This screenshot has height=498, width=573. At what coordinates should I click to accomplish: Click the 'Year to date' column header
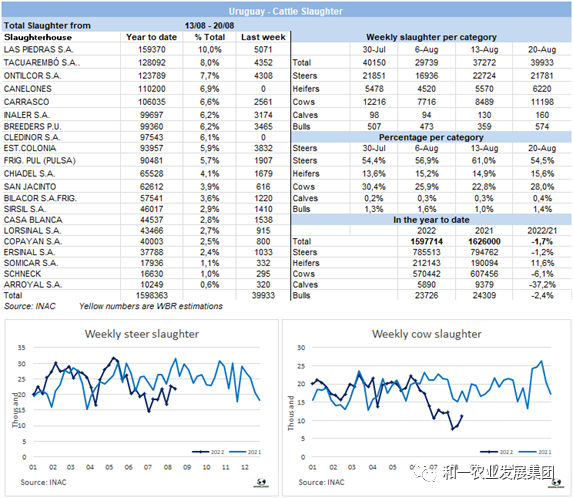pos(151,37)
